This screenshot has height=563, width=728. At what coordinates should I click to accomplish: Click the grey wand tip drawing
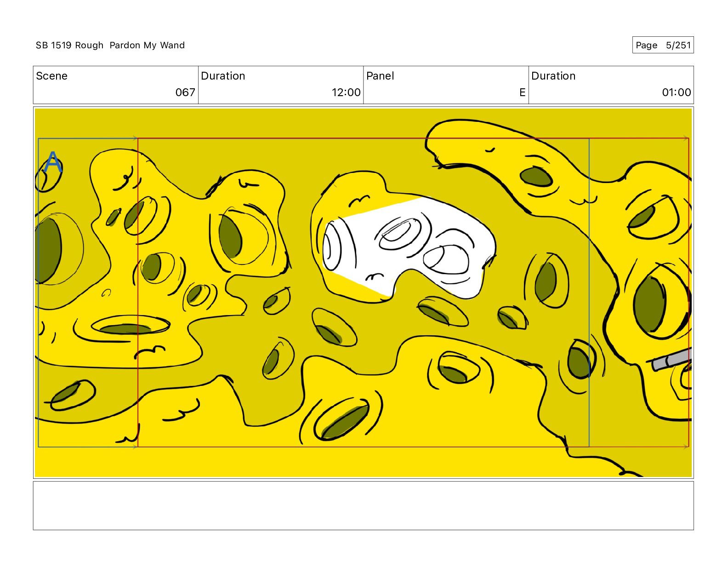pyautogui.click(x=672, y=359)
